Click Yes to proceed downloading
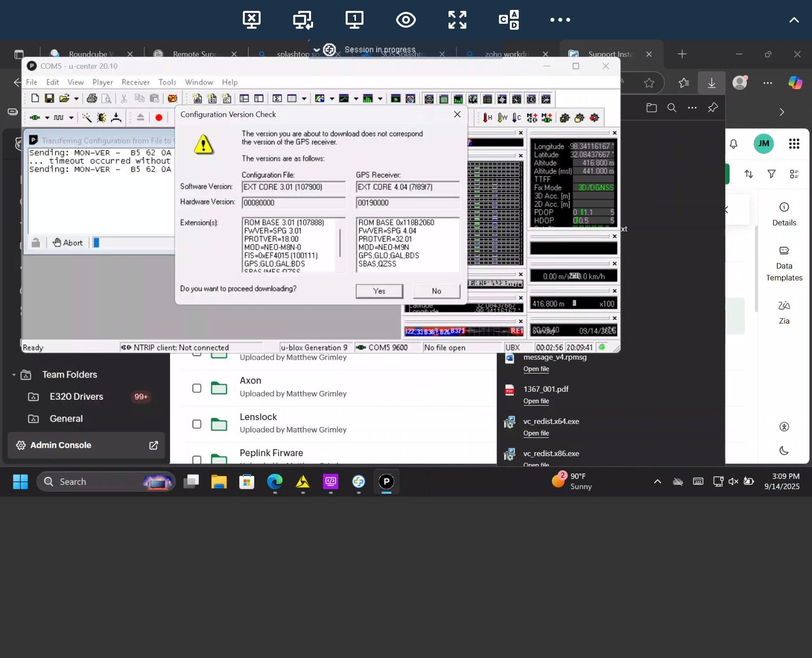Screen dimensions: 812x658 (x=379, y=291)
